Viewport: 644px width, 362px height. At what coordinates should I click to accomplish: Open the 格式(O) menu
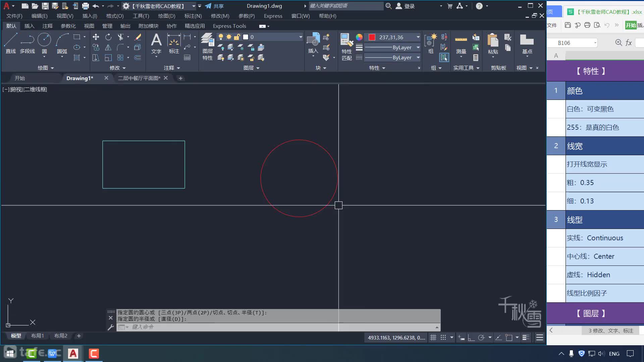point(115,16)
